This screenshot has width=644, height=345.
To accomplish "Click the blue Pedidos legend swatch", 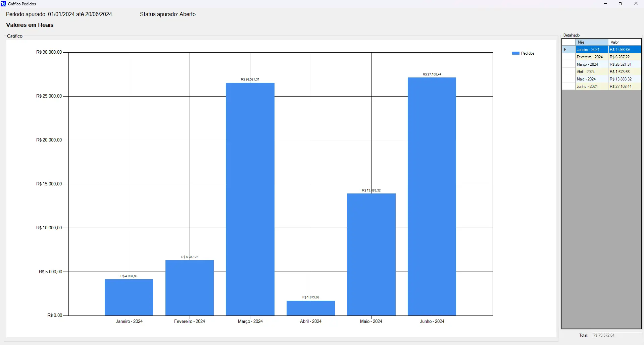I will pyautogui.click(x=515, y=53).
